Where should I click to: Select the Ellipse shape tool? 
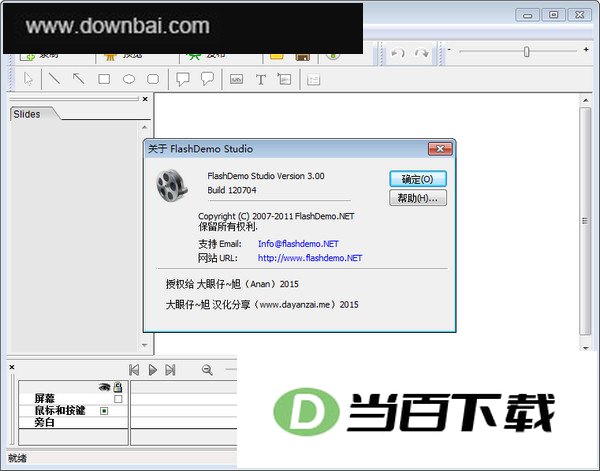click(129, 79)
